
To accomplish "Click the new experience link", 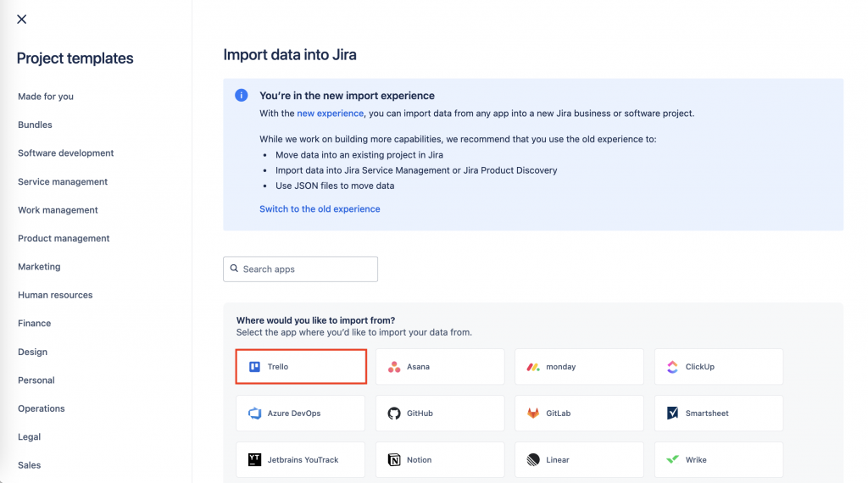I will (330, 114).
